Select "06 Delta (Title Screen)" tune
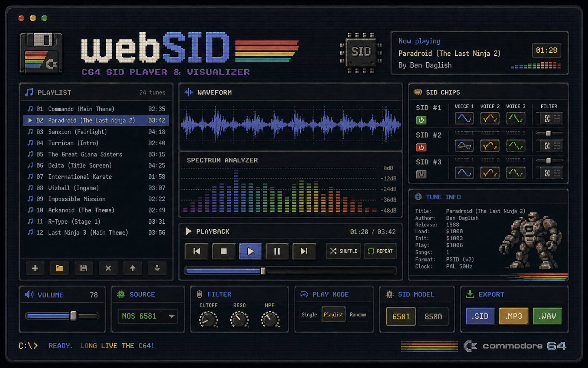The height and width of the screenshot is (368, 588). click(96, 165)
